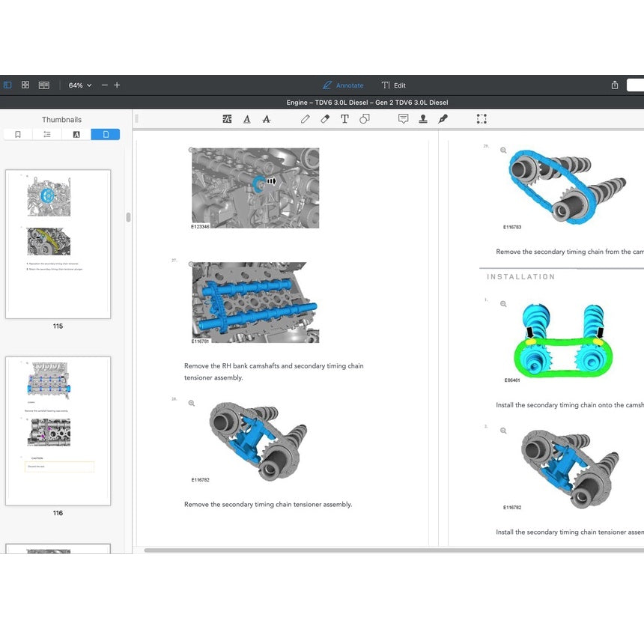644x644 pixels.
Task: Activate the rectangular selection tool
Action: (x=482, y=119)
